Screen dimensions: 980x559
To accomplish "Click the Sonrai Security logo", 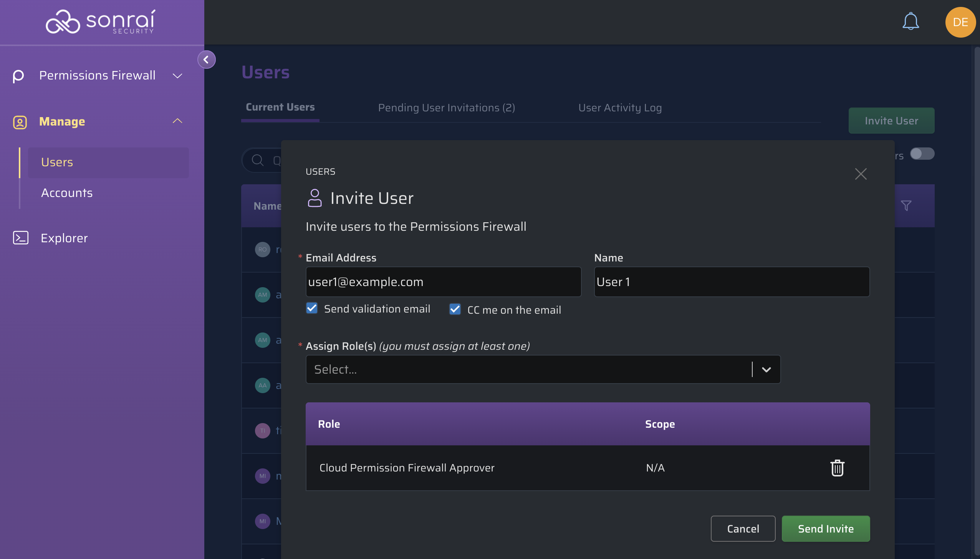I will (x=101, y=22).
